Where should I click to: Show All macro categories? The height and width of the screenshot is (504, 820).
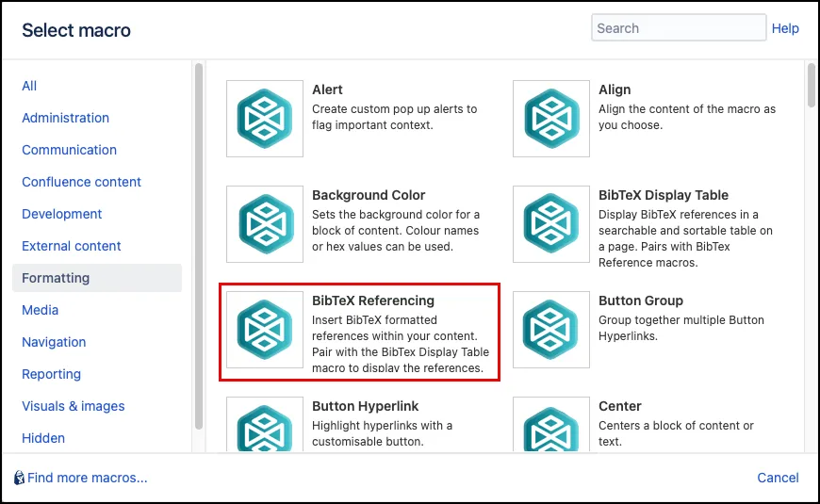[29, 86]
